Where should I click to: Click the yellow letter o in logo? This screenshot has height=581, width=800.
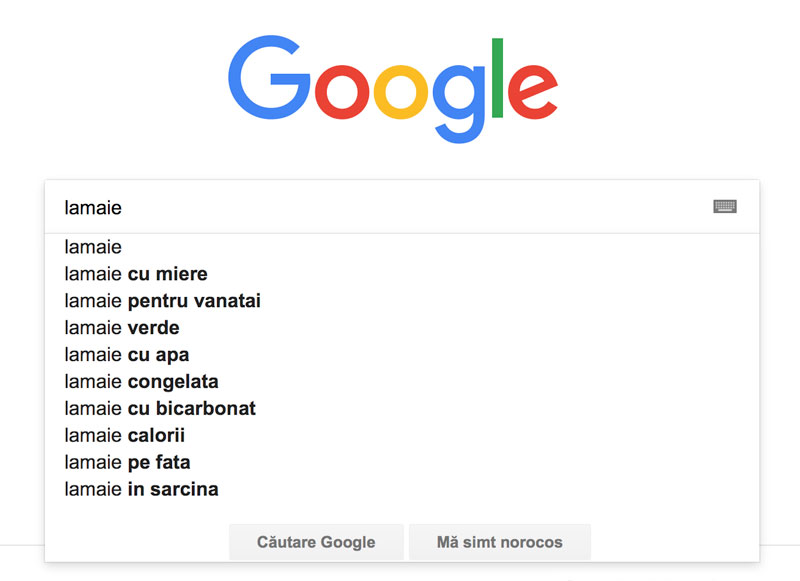pyautogui.click(x=401, y=92)
